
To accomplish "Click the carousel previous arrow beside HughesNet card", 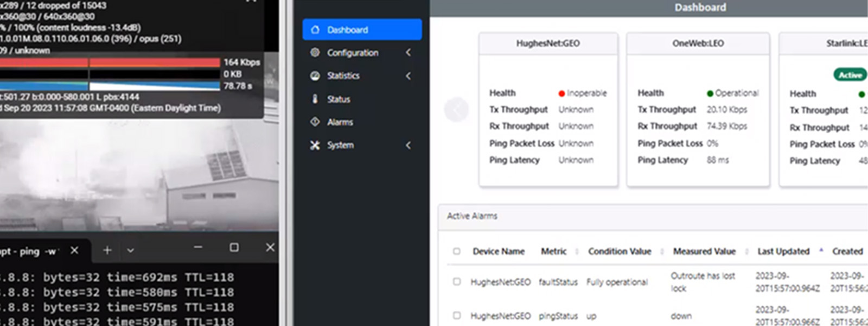I will click(456, 110).
